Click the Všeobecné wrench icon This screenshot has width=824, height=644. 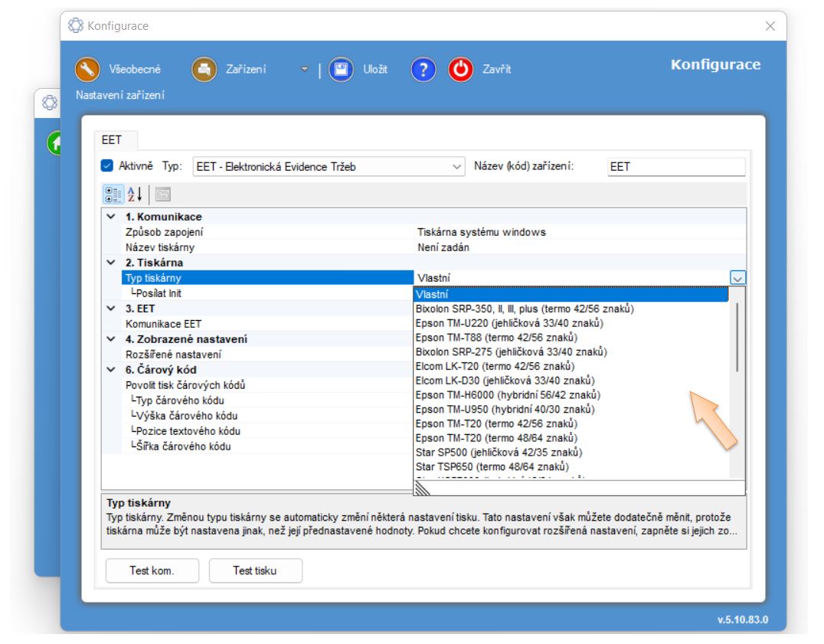87,70
